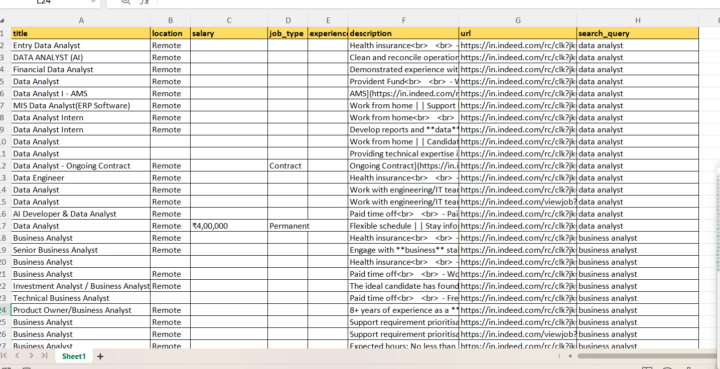Go to previous sheet using arrow
The image size is (720, 369).
click(x=17, y=356)
